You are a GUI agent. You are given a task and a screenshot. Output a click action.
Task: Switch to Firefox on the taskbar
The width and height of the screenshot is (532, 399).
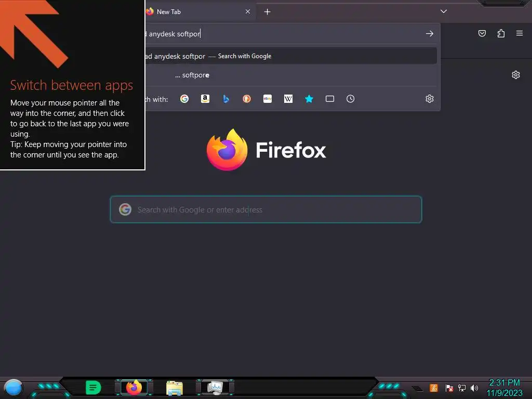(x=134, y=388)
